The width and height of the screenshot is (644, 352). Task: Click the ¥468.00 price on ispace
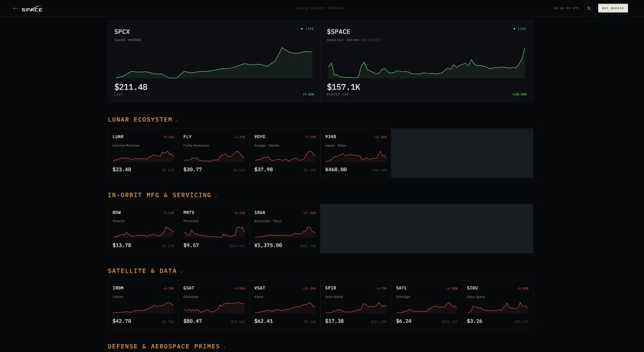click(x=336, y=170)
